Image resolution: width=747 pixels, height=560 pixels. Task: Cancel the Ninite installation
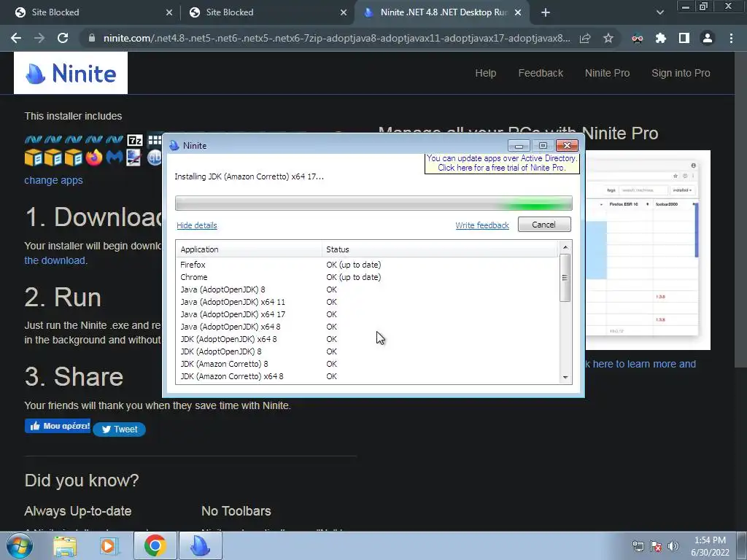544,225
